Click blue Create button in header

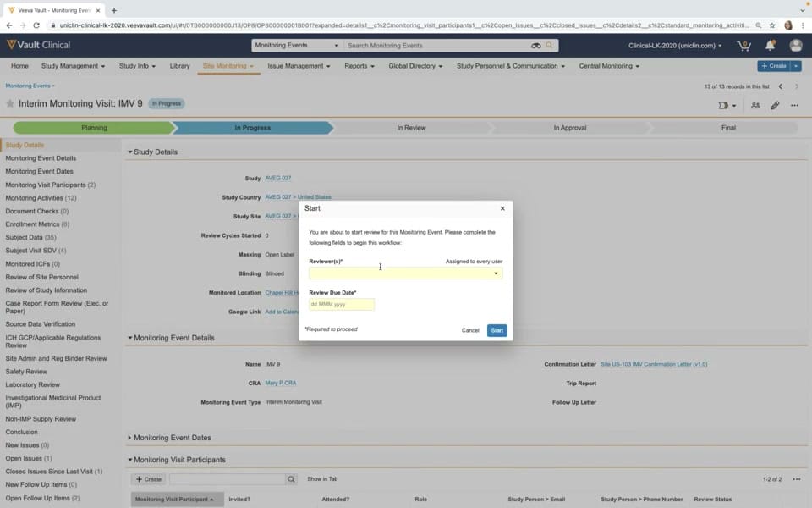click(774, 66)
